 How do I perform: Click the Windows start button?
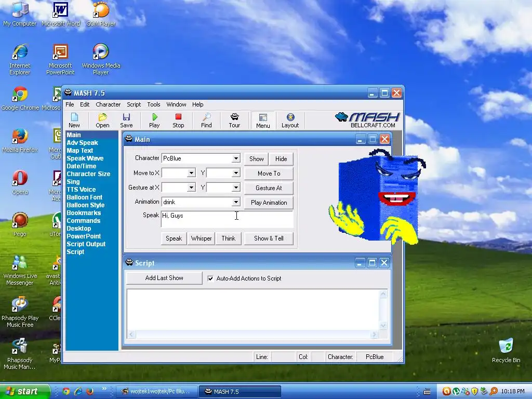tap(24, 391)
